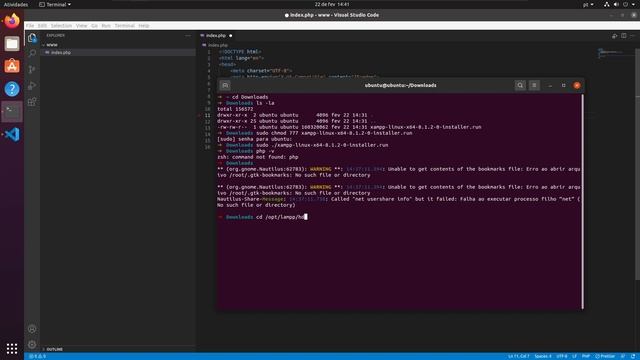Open the Help app in the dock
The width and height of the screenshot is (640, 360).
tap(12, 89)
